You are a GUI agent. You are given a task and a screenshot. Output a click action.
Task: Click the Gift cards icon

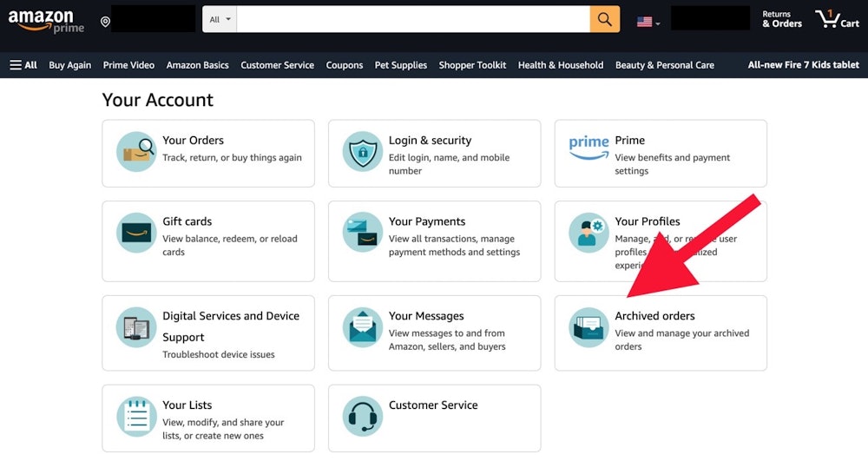click(x=136, y=233)
